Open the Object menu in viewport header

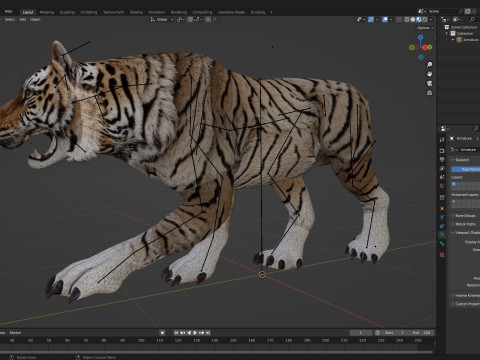coord(35,19)
